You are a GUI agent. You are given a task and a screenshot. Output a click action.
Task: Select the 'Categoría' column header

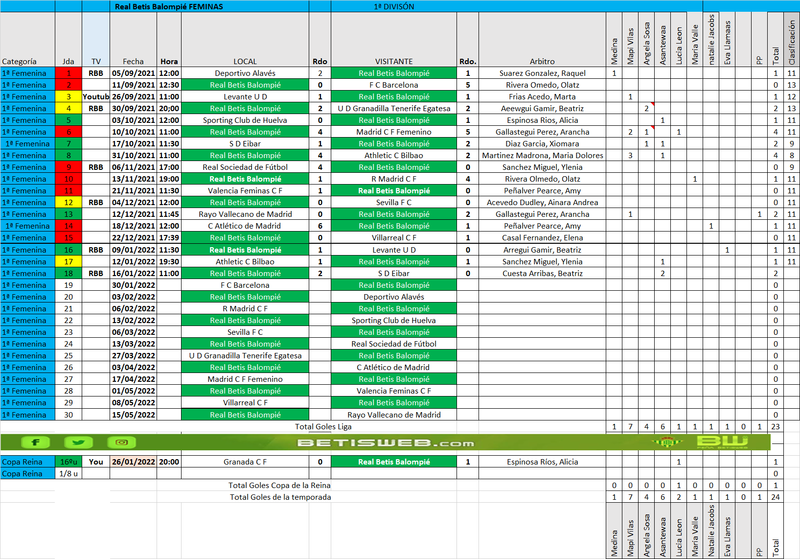(x=28, y=40)
